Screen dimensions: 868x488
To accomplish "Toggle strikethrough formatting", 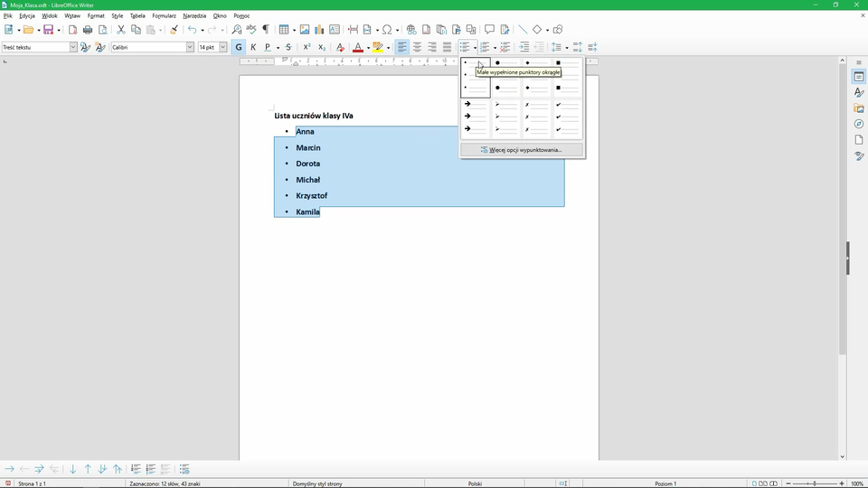I will pyautogui.click(x=288, y=47).
